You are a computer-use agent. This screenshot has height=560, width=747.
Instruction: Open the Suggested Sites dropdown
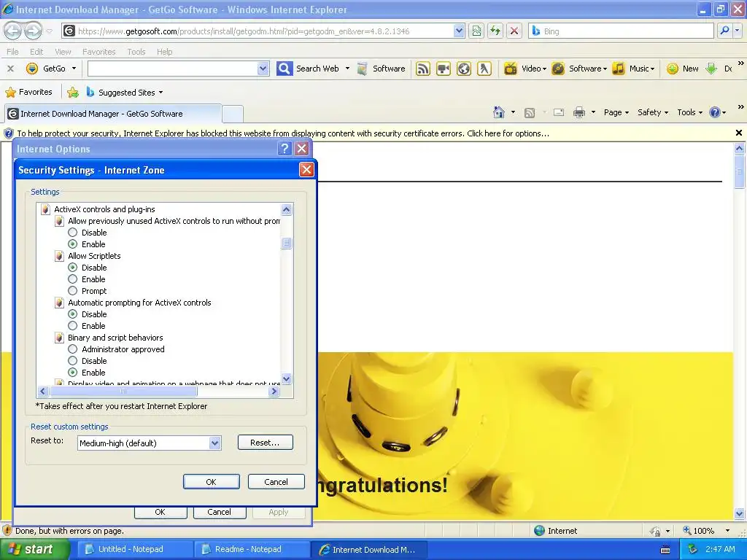click(x=160, y=93)
